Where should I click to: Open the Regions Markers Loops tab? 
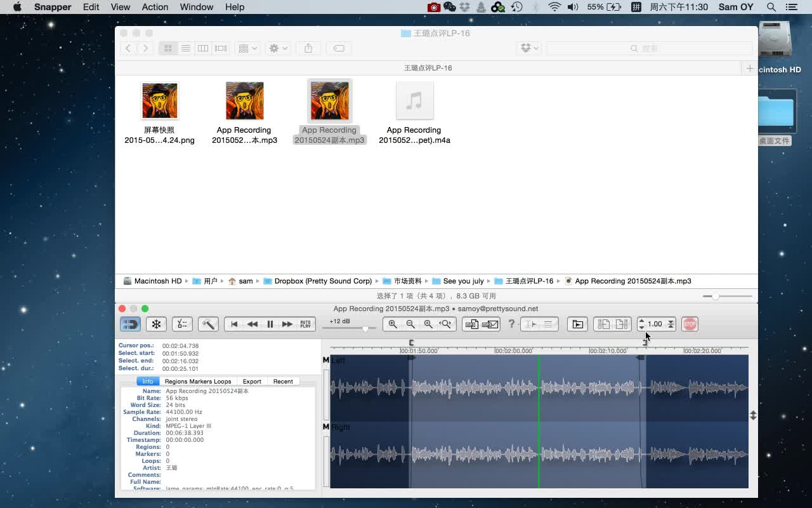click(x=198, y=381)
